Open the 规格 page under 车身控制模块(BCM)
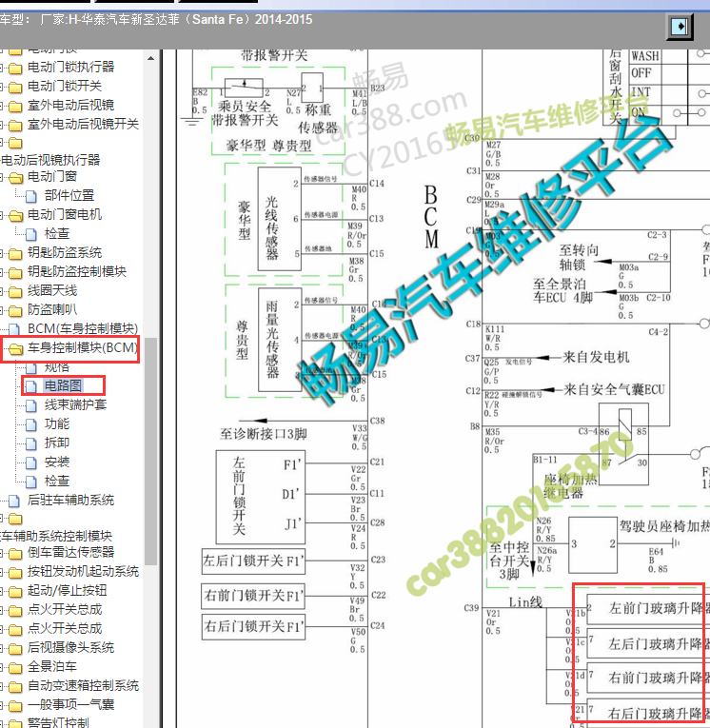The image size is (710, 728). click(x=57, y=367)
